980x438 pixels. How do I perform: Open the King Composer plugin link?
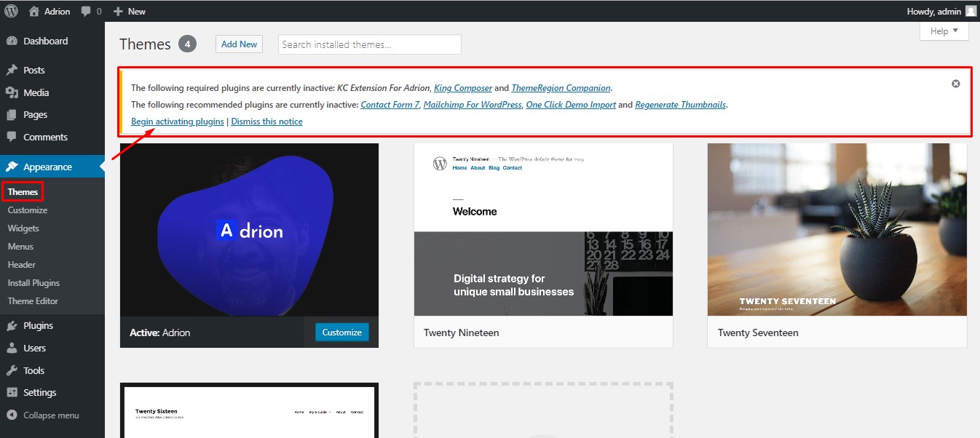coord(463,88)
